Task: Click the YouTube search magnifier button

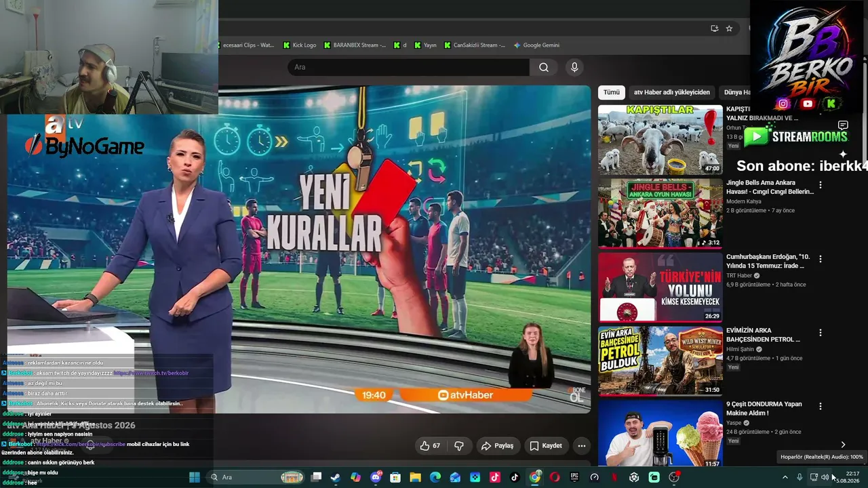Action: [544, 67]
